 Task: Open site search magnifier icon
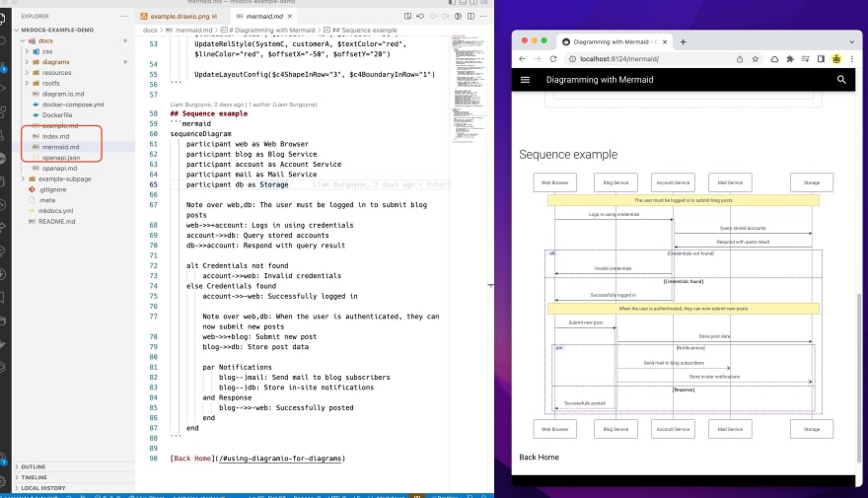841,80
